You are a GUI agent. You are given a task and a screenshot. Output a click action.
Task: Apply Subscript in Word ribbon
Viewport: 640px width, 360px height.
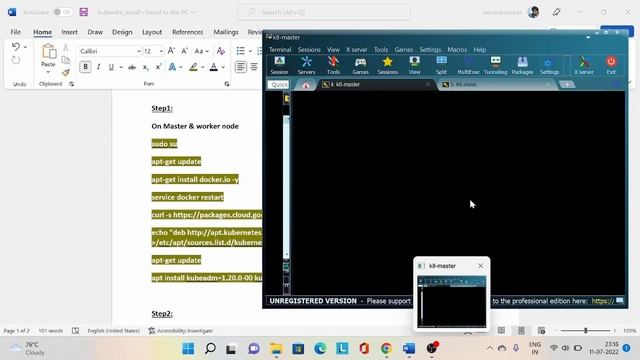[145, 67]
